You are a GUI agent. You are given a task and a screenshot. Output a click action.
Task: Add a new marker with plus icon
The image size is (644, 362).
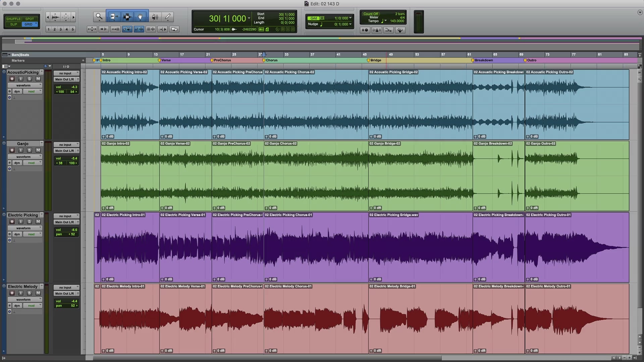coord(83,61)
